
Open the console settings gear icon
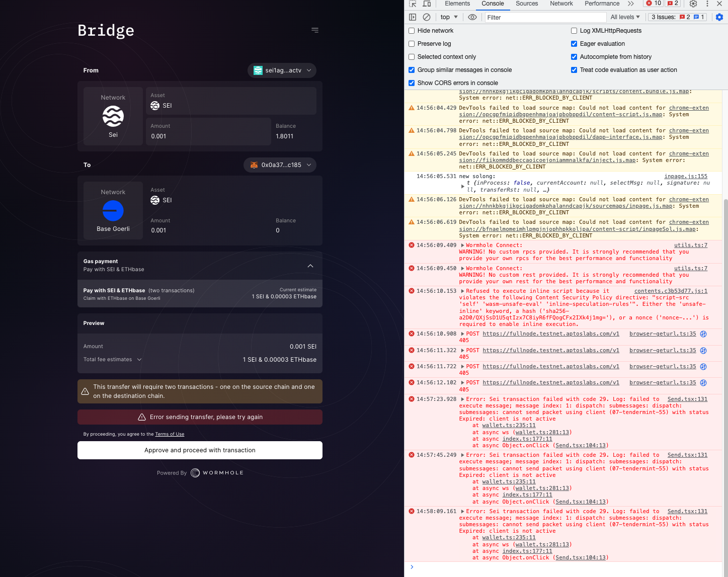(x=719, y=17)
